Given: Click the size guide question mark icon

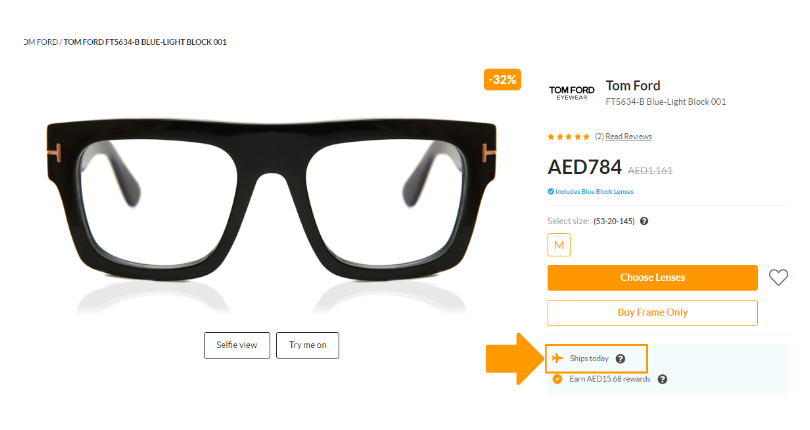Looking at the screenshot, I should 644,221.
